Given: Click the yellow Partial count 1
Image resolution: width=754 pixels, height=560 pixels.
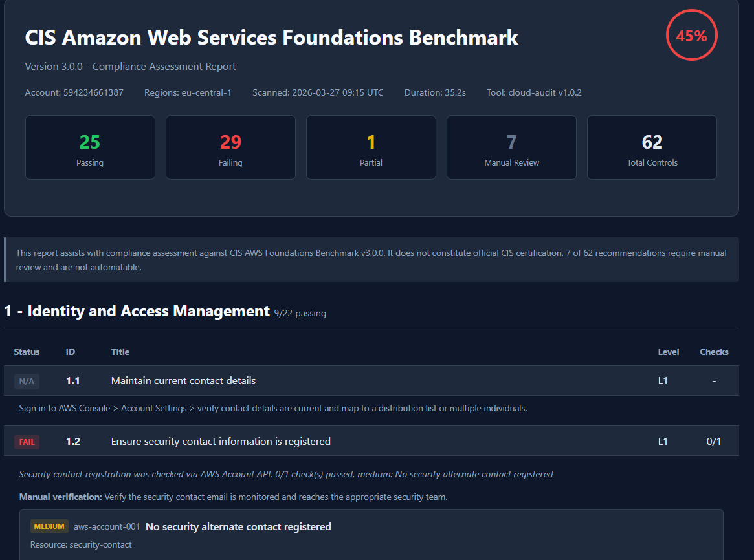Looking at the screenshot, I should point(371,142).
